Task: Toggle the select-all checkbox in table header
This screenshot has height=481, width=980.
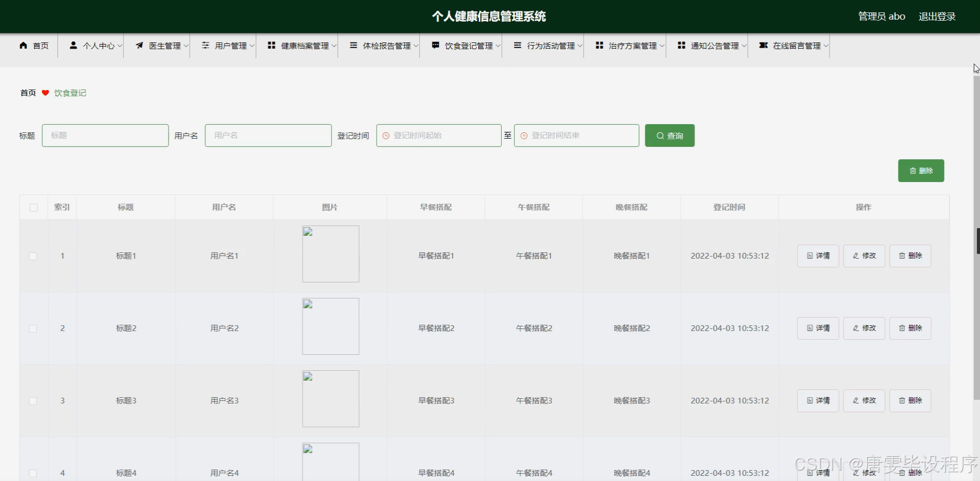Action: tap(34, 207)
